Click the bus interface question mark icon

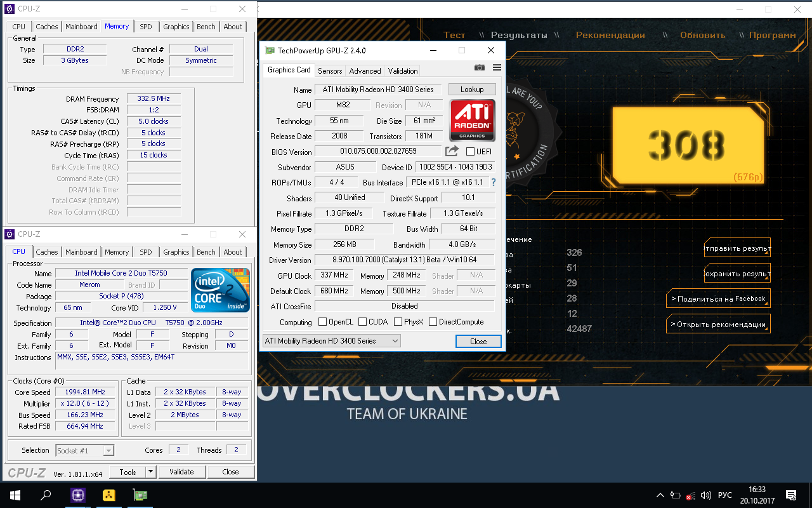click(494, 182)
